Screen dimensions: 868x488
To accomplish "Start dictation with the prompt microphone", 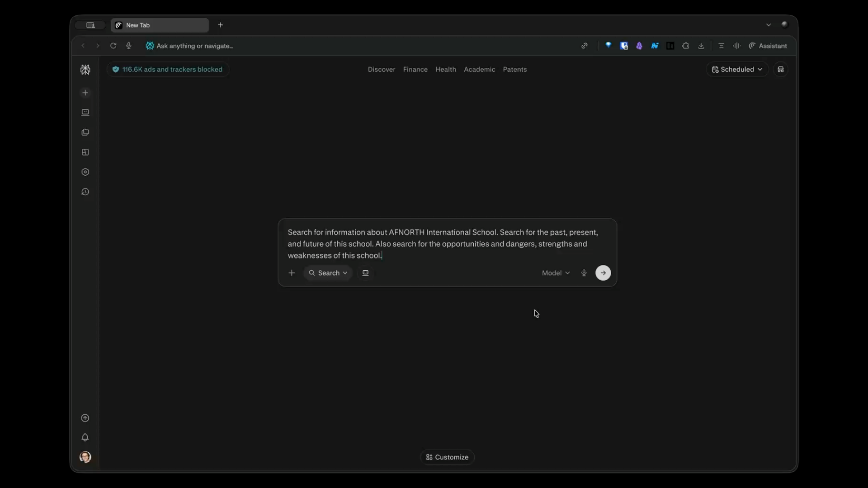I will point(584,273).
